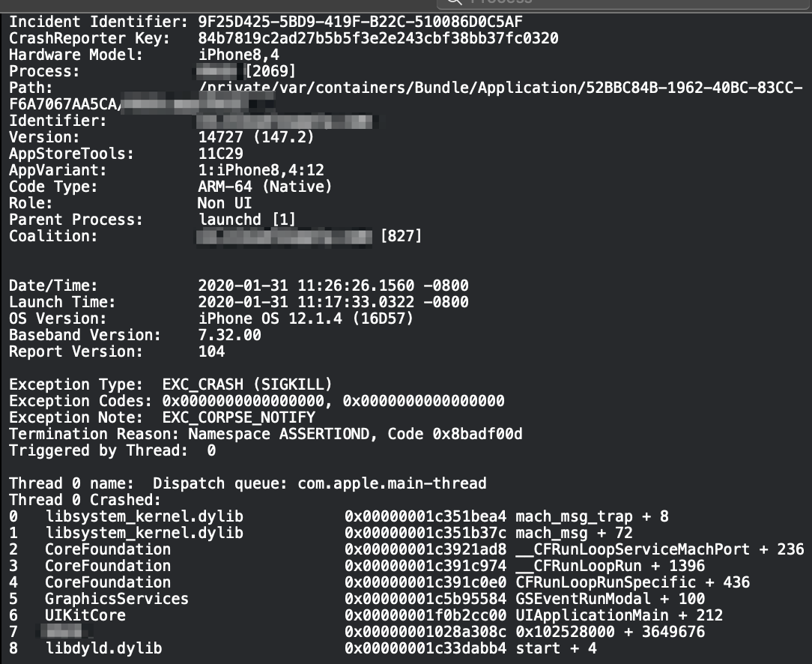The image size is (812, 664).
Task: Click the mach_msg_trap + 8 stack frame
Action: point(339,517)
